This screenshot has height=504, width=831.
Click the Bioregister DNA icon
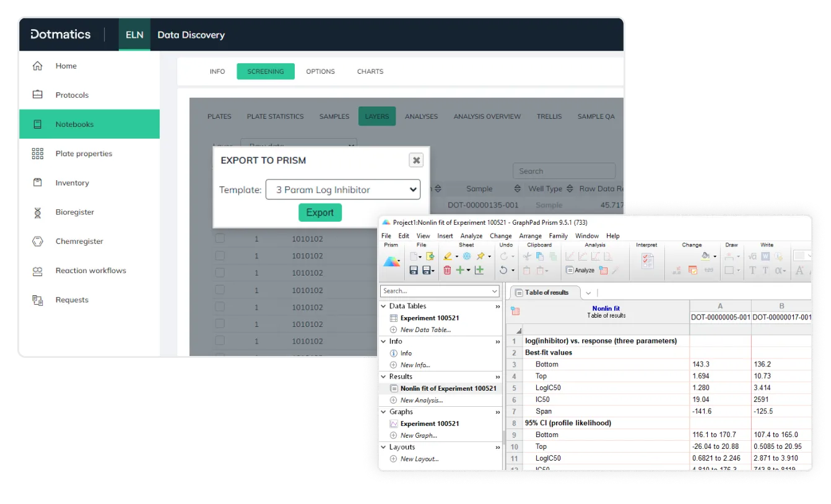click(x=38, y=212)
